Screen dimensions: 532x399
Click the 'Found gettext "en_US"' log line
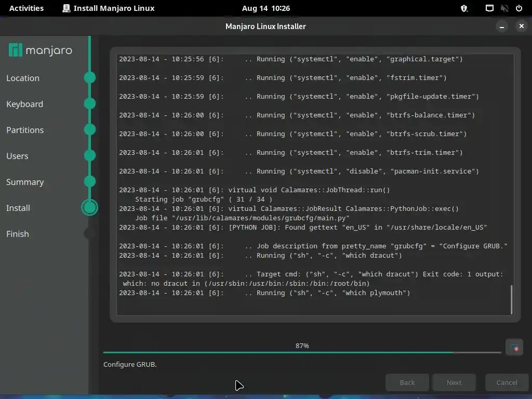(x=303, y=228)
